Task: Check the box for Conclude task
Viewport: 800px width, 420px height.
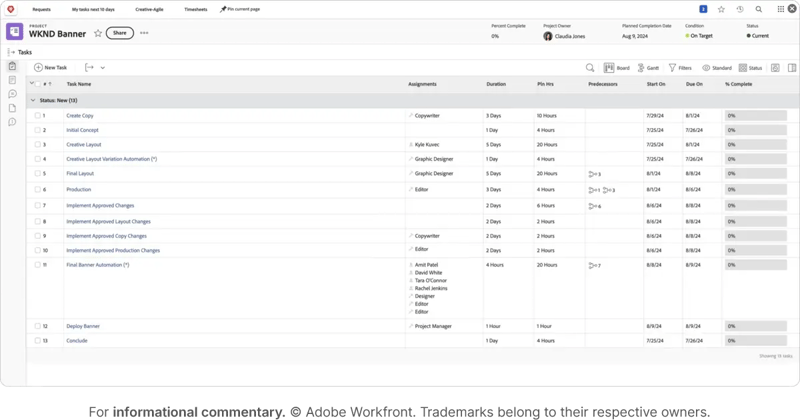Action: coord(37,340)
